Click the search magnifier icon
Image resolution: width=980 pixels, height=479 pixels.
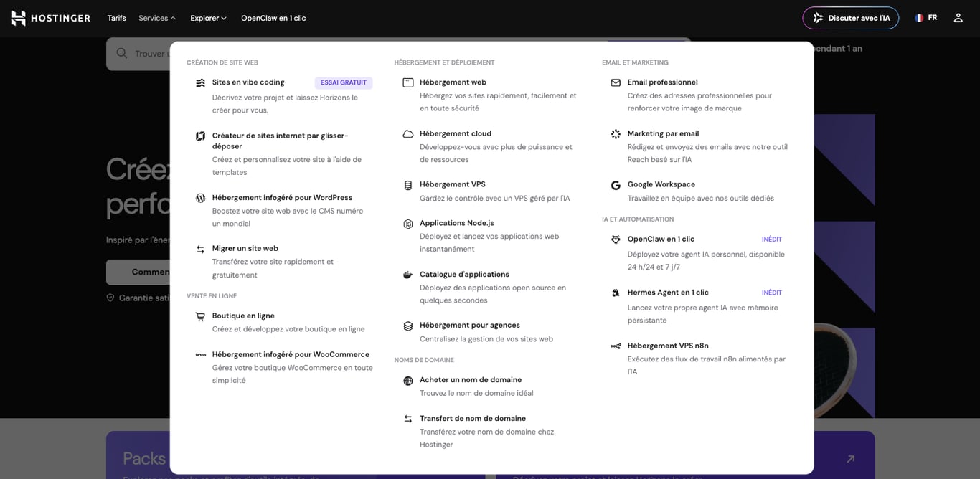click(x=122, y=53)
